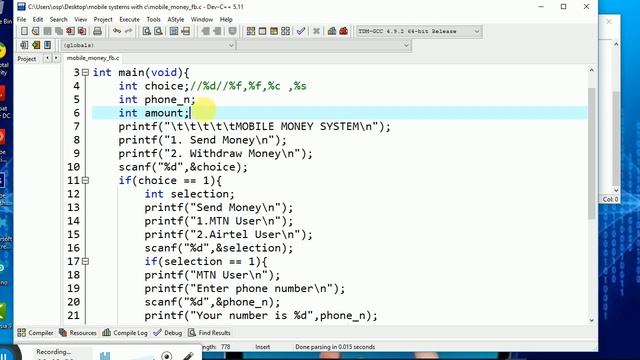Open the Project menu
The image size is (640, 360).
[x=103, y=19]
